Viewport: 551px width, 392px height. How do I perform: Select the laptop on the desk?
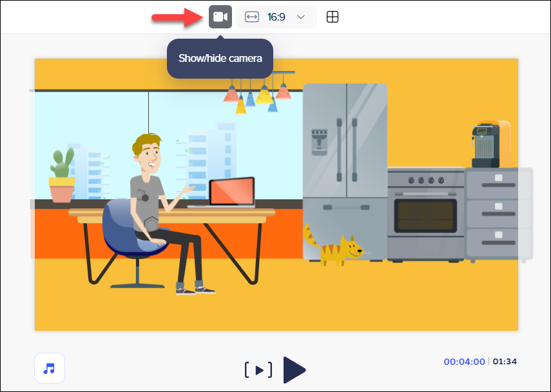pos(229,192)
